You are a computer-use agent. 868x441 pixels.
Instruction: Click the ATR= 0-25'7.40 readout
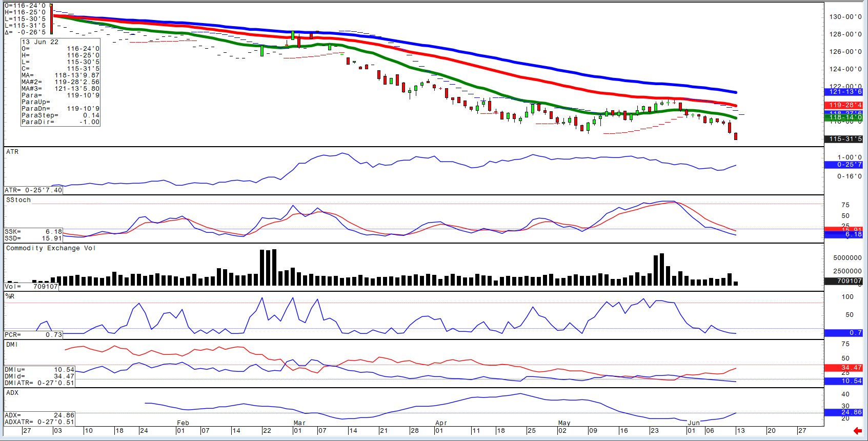click(x=34, y=190)
